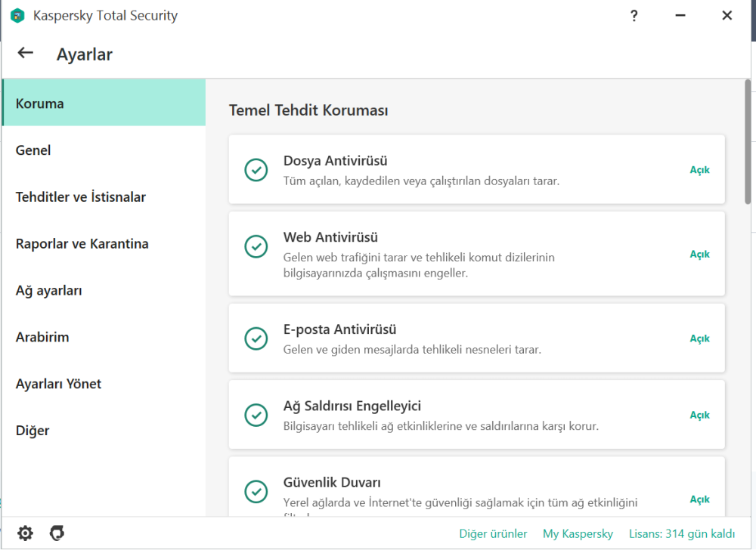Open E-posta Antivirüsü settings title
Viewport: 756px width, 550px height.
(x=339, y=329)
